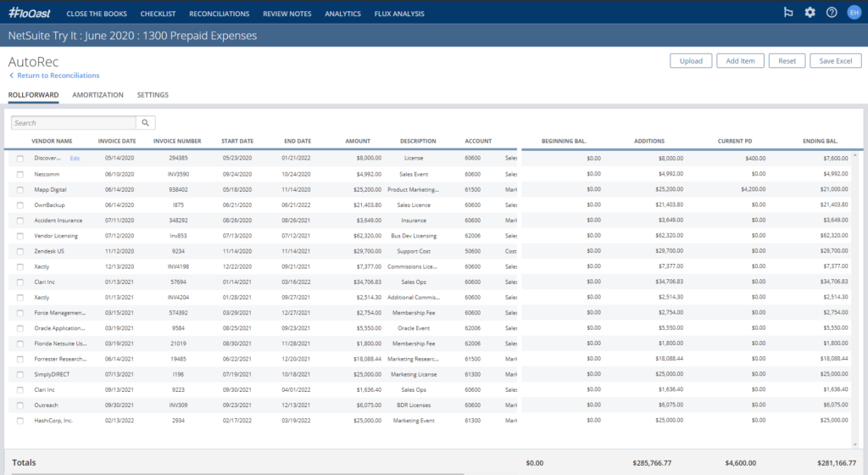Image resolution: width=868 pixels, height=475 pixels.
Task: Open the help question mark icon
Action: point(832,12)
